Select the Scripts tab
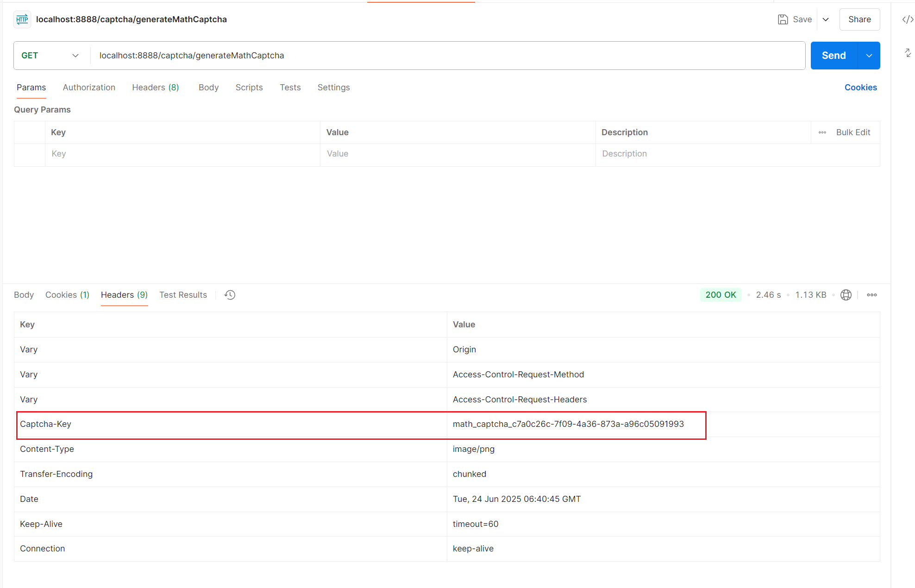Screen dimensions: 915x588 pyautogui.click(x=249, y=87)
